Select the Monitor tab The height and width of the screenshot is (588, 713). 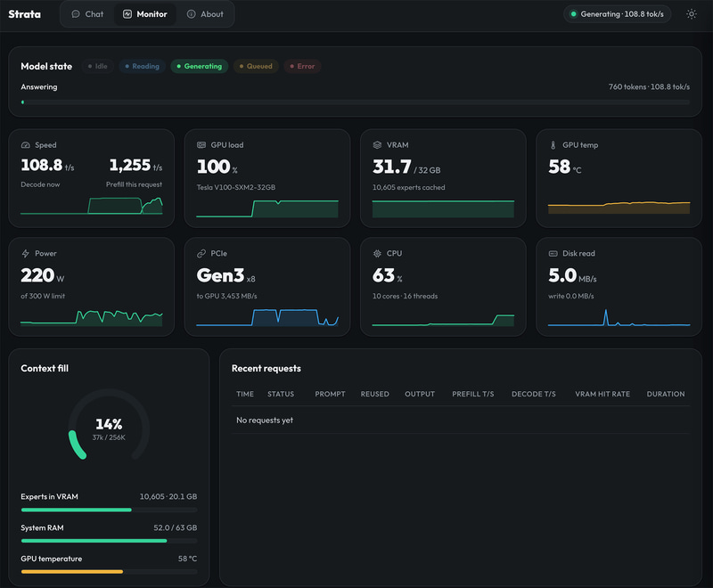click(145, 14)
